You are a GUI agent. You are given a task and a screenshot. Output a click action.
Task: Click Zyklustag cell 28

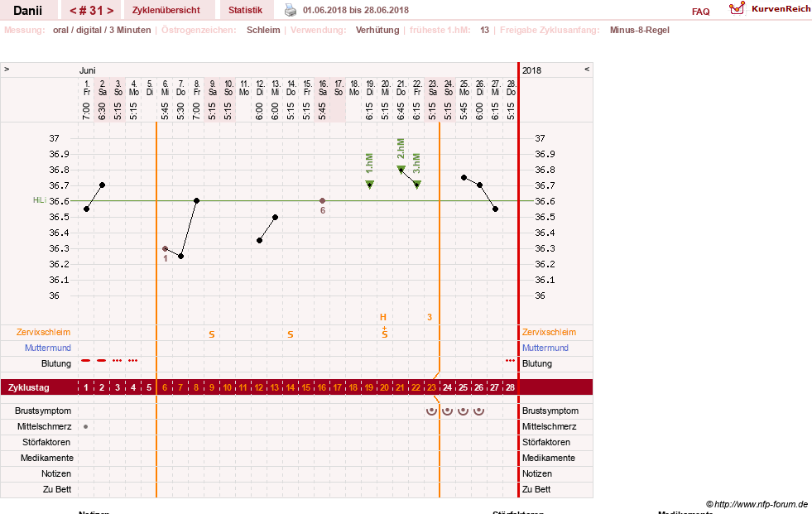point(510,387)
